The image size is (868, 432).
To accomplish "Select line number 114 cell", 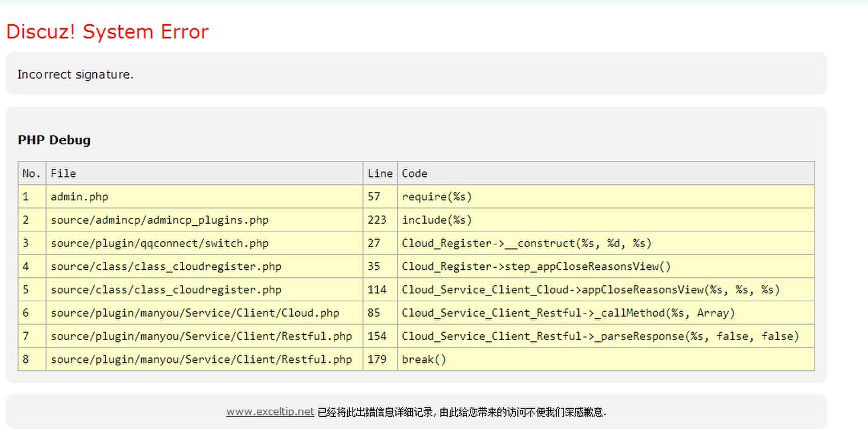I will [x=380, y=289].
